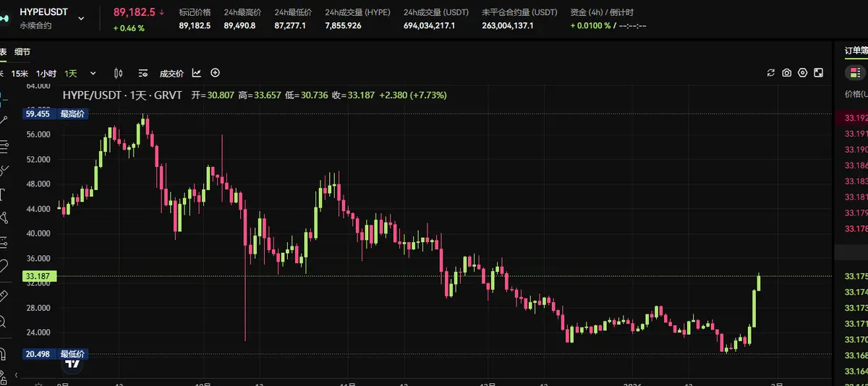Open chart settings hexagon icon
Screen dimensions: 868x386
[803, 73]
